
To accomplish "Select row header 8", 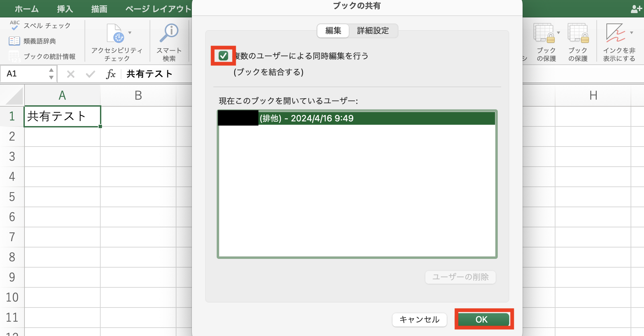I will pyautogui.click(x=12, y=257).
